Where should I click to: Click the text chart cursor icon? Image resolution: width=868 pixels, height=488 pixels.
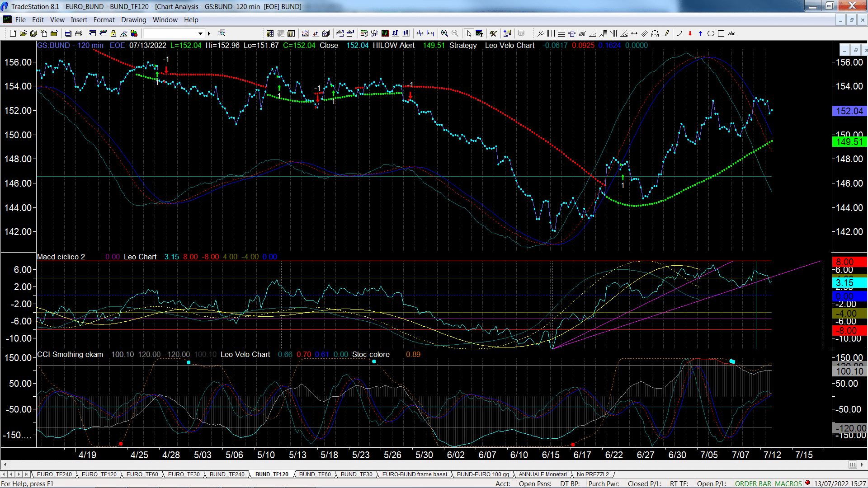click(479, 33)
